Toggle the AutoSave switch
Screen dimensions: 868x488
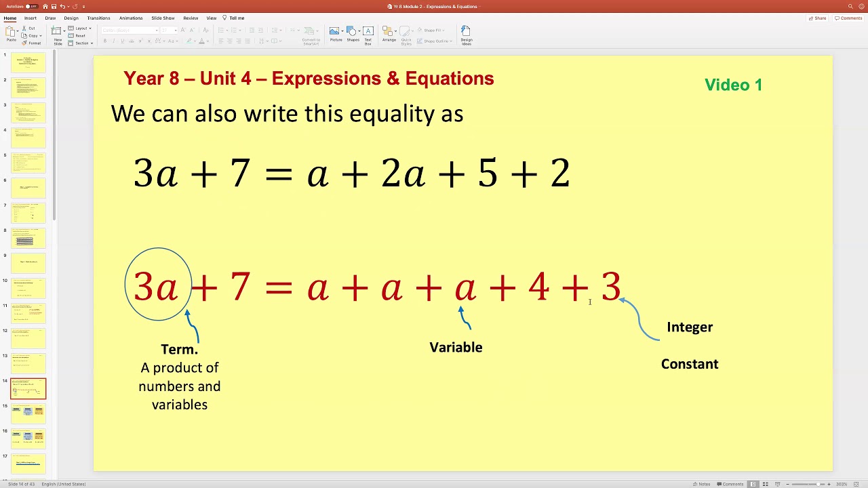pyautogui.click(x=31, y=6)
